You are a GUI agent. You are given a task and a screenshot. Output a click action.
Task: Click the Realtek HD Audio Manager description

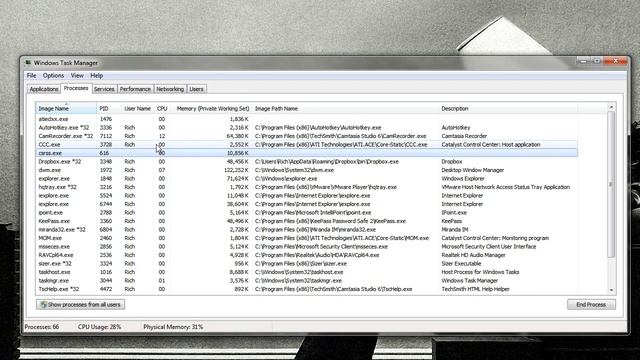tap(473, 255)
